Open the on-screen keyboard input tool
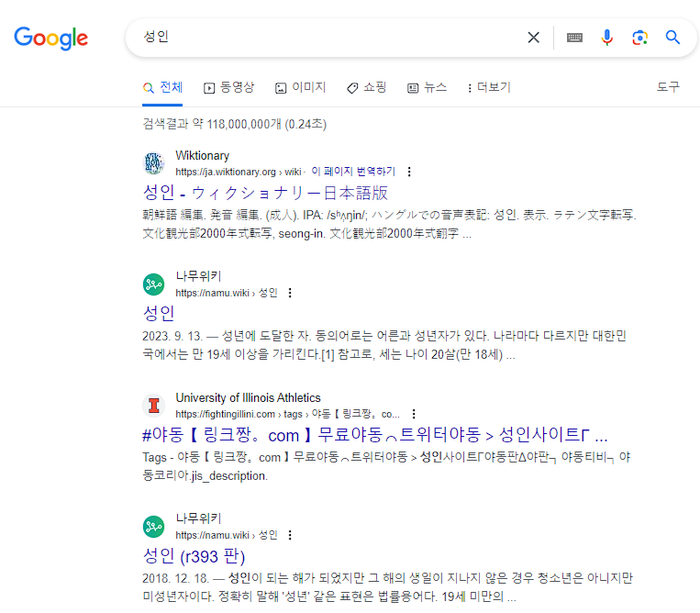This screenshot has width=700, height=613. [x=574, y=38]
